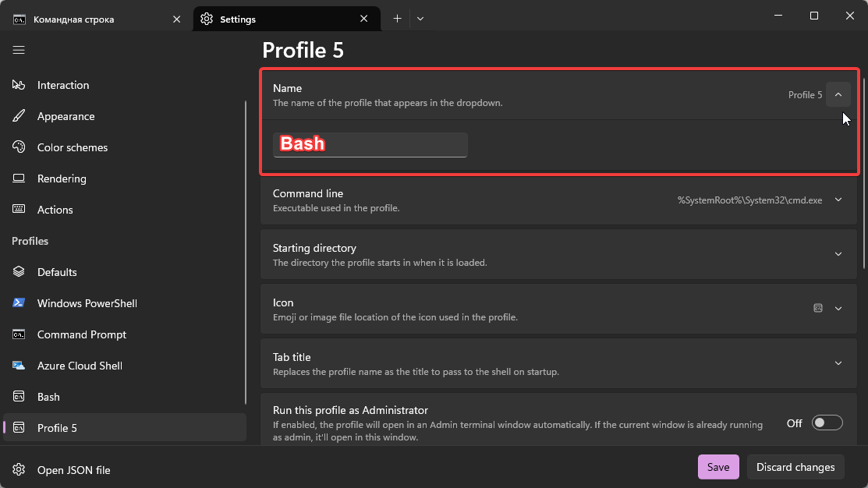Select the Windows PowerShell profile

(x=87, y=303)
